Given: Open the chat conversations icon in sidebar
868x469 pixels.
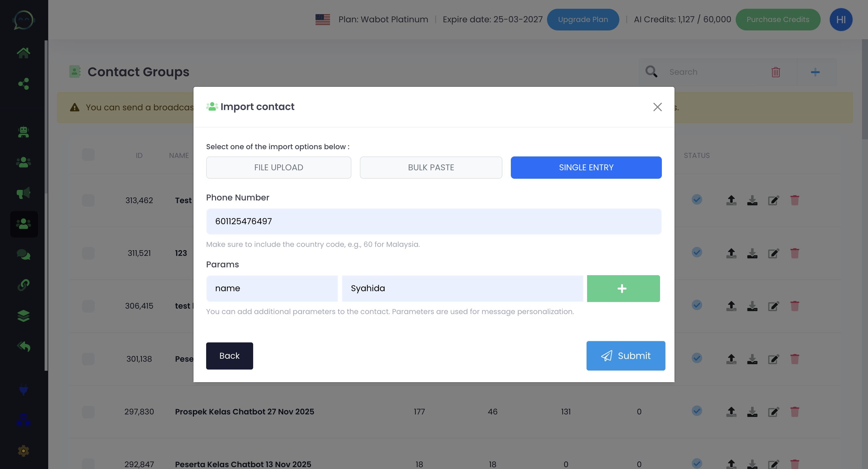Looking at the screenshot, I should [24, 254].
